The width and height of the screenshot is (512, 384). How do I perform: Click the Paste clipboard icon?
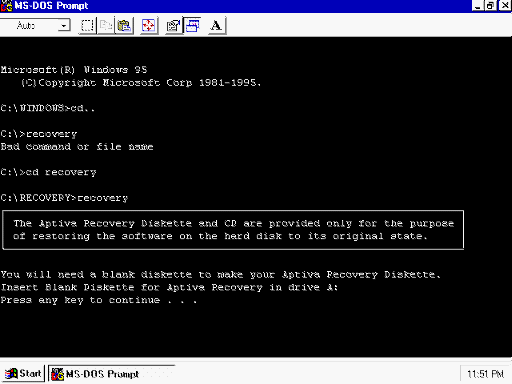[124, 26]
